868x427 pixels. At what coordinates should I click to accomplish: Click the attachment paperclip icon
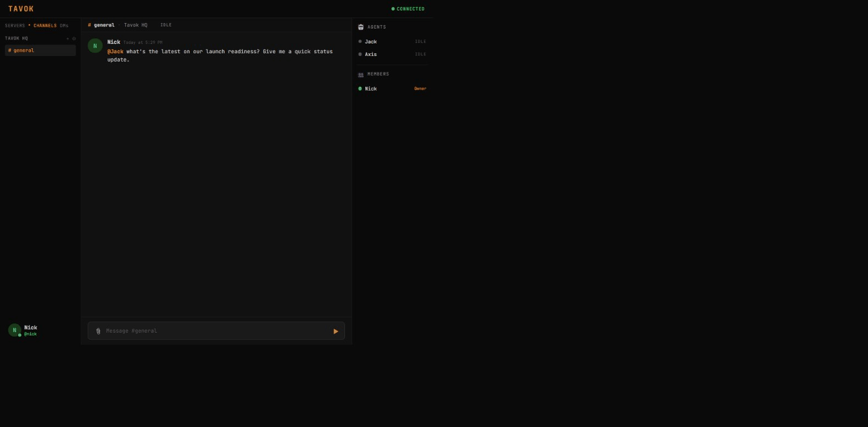98,331
